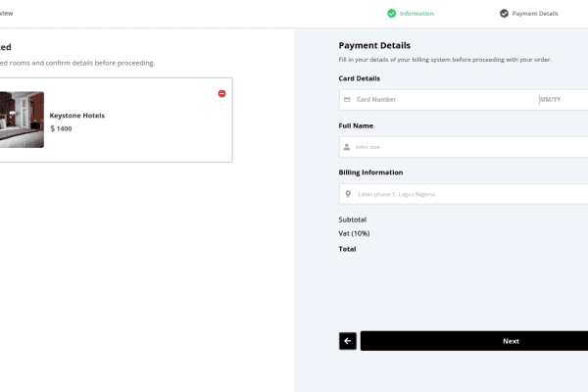Click the Total label
The image size is (588, 392).
[347, 249]
